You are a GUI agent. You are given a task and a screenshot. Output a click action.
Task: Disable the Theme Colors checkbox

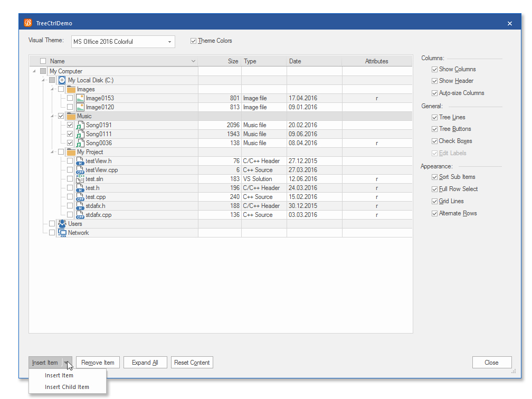pos(194,41)
